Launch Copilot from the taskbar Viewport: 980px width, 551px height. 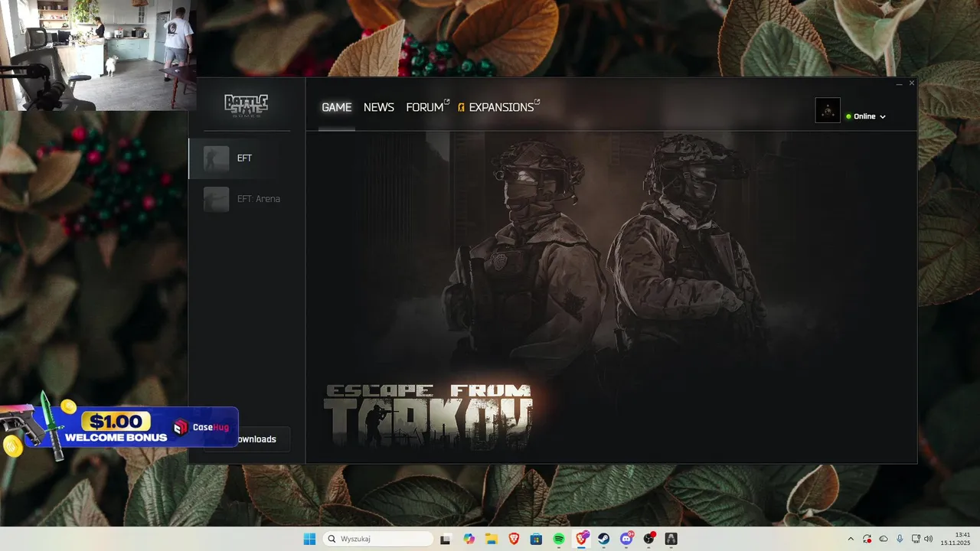[x=469, y=539]
